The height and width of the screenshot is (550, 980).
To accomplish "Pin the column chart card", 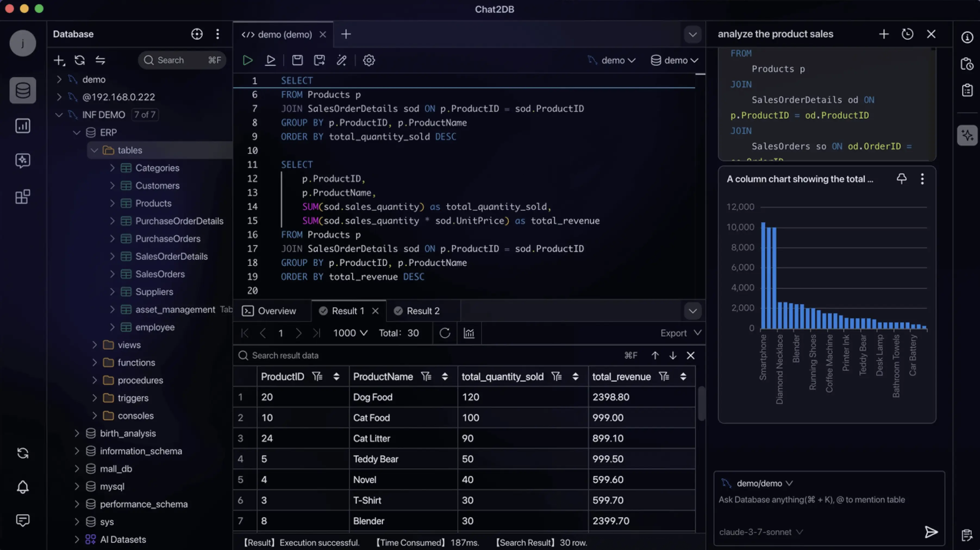I will tap(901, 179).
